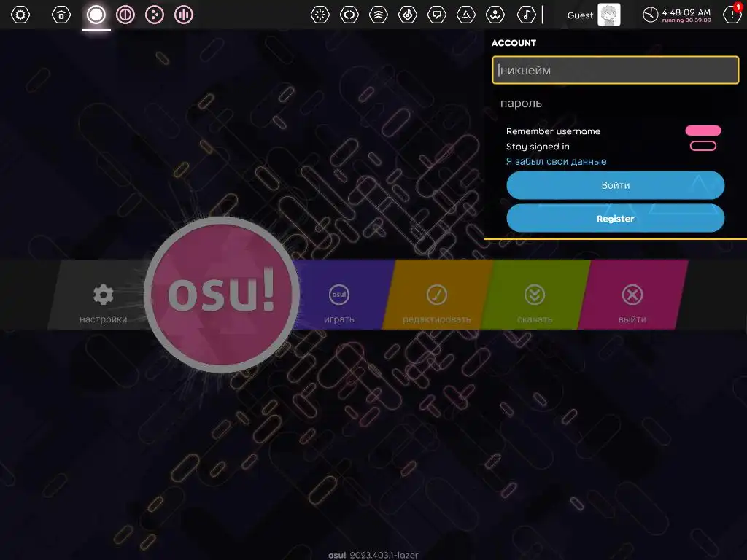Open notifications with the red badge

732,14
